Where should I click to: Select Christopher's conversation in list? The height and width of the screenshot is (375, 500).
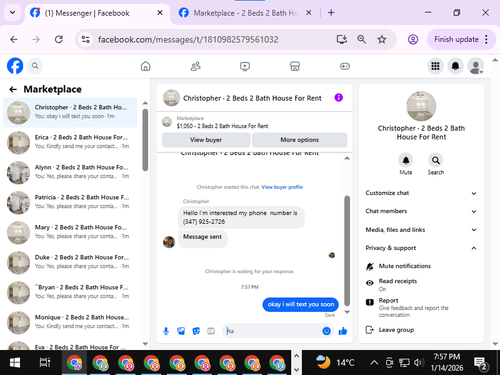point(70,112)
